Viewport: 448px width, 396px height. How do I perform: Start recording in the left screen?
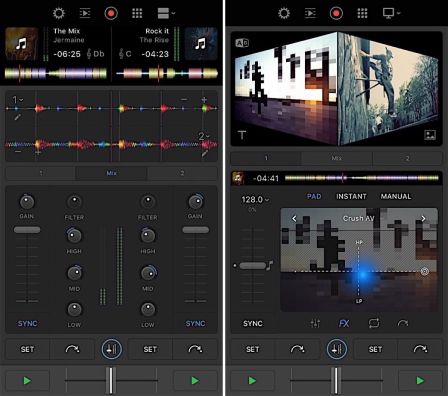click(x=111, y=13)
